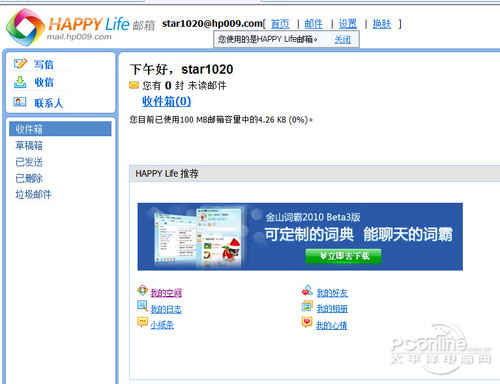Viewport: 500px width, 384px height.
Task: Click the 我的好友 people icon
Action: tap(307, 290)
